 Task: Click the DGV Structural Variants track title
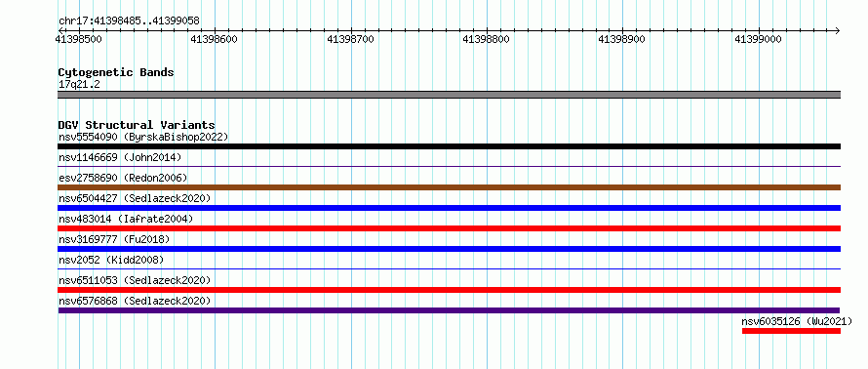pyautogui.click(x=137, y=125)
